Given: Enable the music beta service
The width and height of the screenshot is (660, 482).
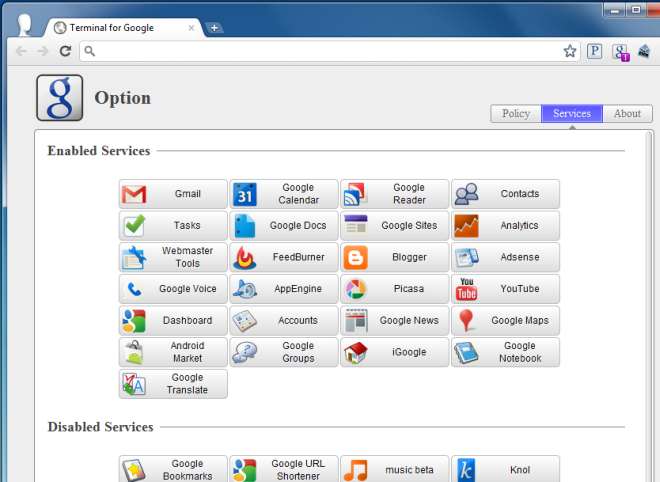Looking at the screenshot, I should point(394,469).
